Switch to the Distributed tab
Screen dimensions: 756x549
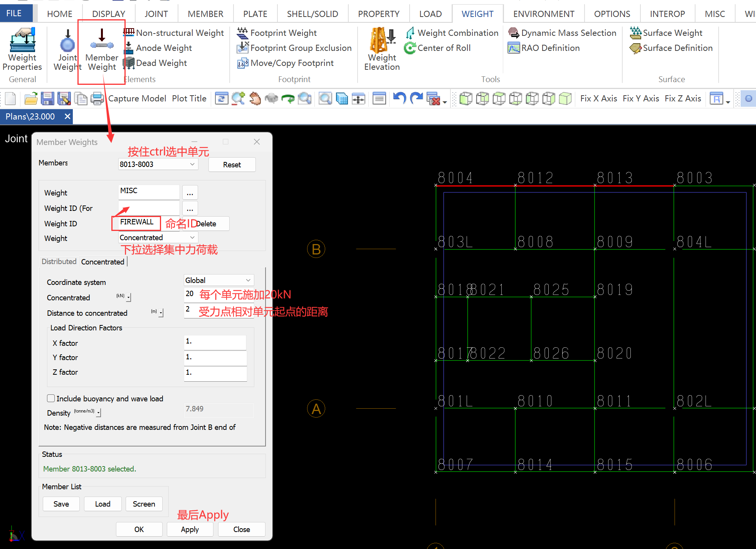(x=59, y=262)
